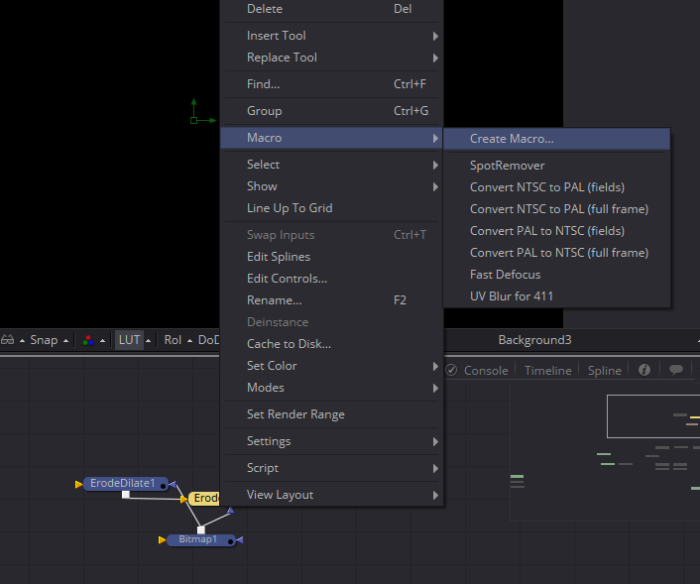The width and height of the screenshot is (700, 584).
Task: Click Bitmap1 node's purple mask triangle
Action: 240,540
